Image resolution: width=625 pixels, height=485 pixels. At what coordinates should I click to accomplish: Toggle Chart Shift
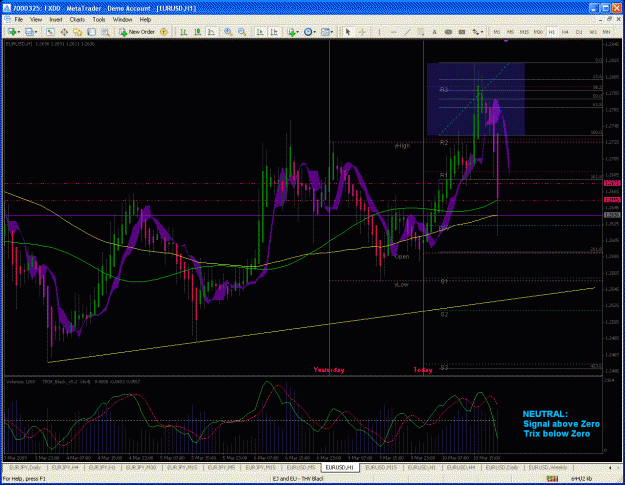click(274, 32)
